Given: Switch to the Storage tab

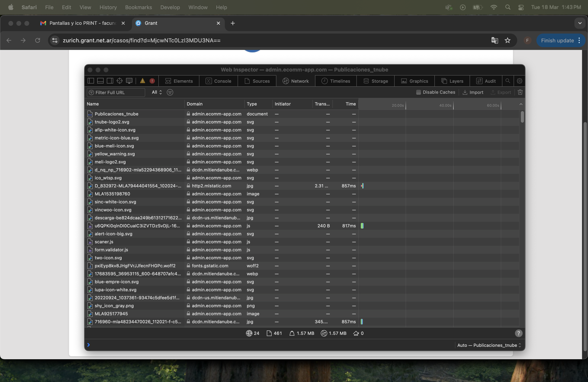Looking at the screenshot, I should 376,81.
